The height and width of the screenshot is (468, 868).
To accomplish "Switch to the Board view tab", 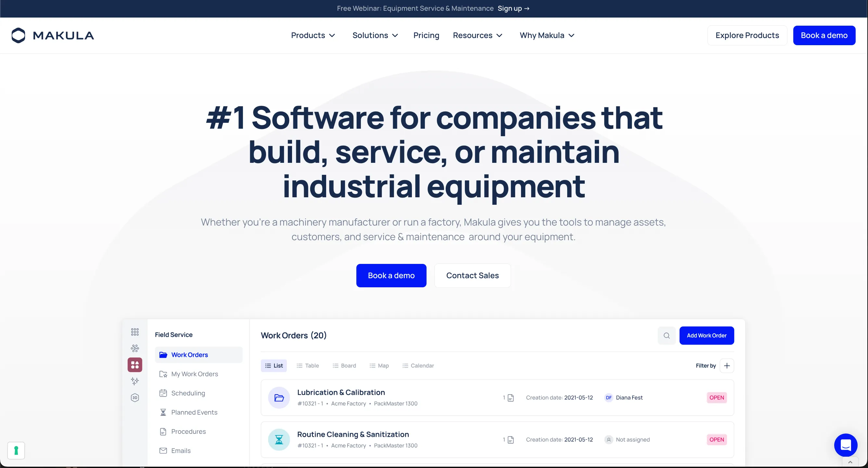I will pos(344,366).
